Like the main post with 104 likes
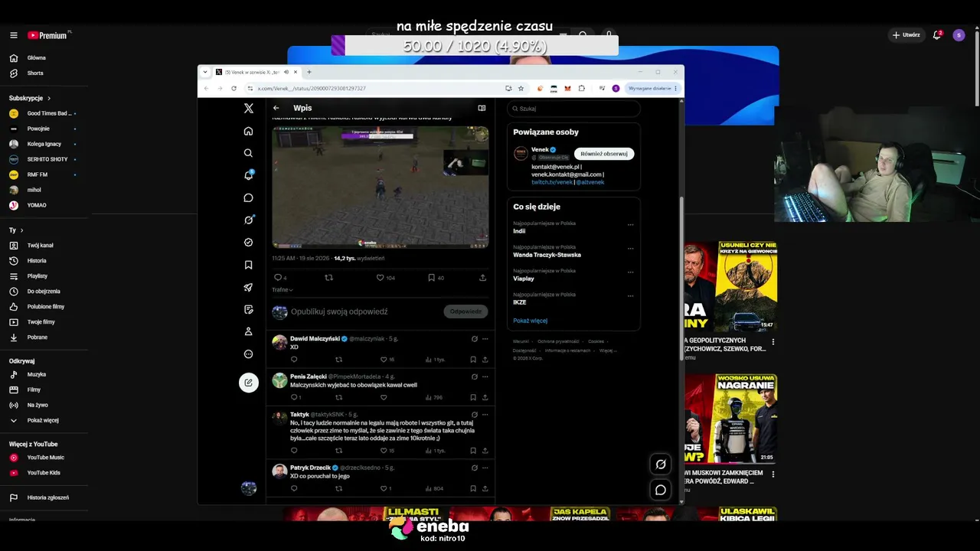Image resolution: width=980 pixels, height=551 pixels. click(x=380, y=278)
